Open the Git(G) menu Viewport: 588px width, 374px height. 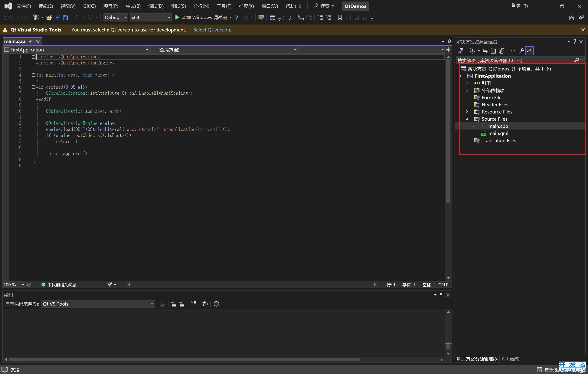pyautogui.click(x=89, y=6)
